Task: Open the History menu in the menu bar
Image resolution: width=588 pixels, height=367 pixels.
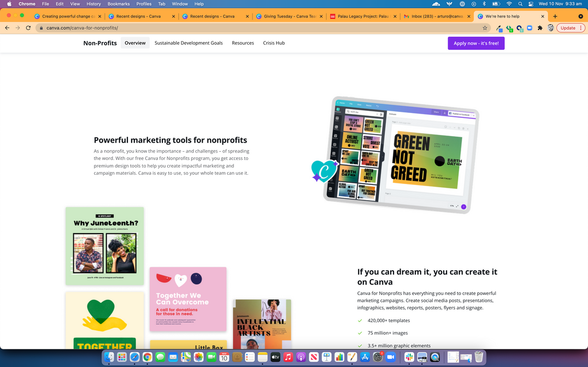Action: pos(93,4)
